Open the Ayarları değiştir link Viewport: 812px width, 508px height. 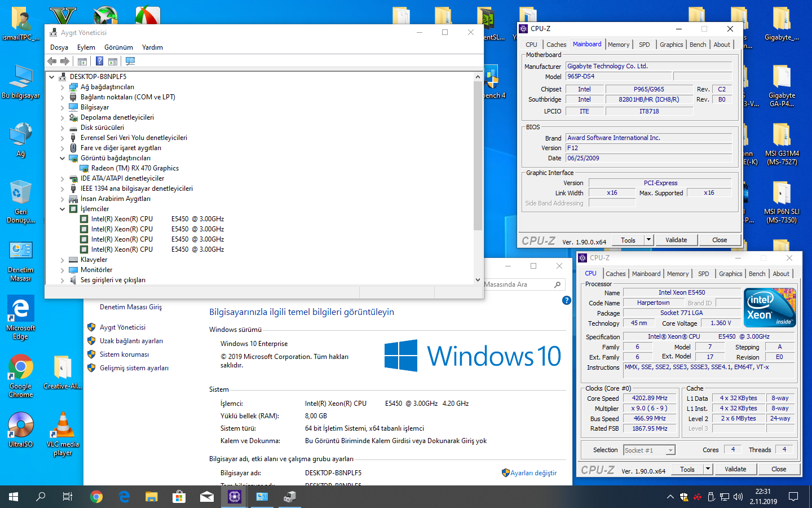point(533,473)
